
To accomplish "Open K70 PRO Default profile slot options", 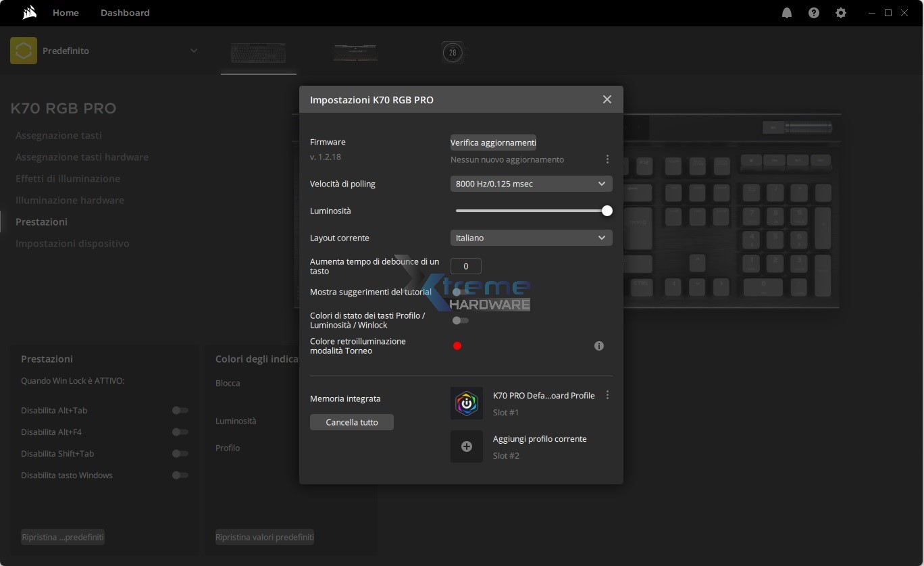I will [607, 395].
